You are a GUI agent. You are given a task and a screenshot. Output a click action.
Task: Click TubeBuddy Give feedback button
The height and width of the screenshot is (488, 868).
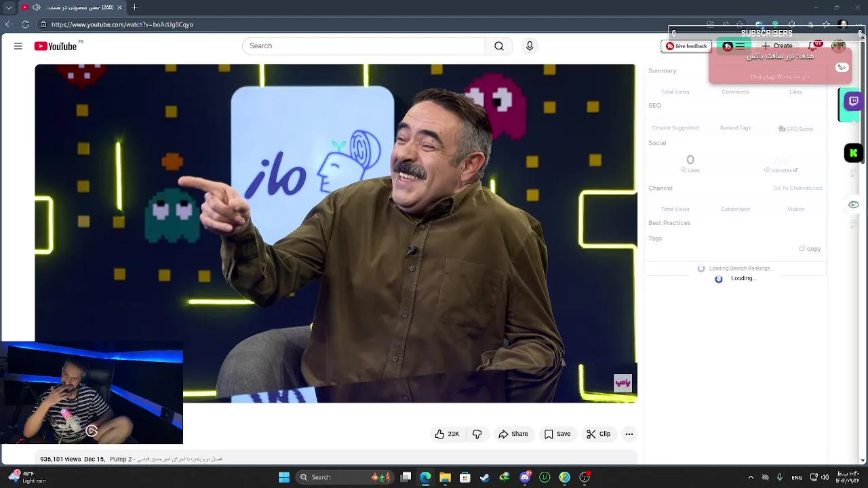pos(686,46)
